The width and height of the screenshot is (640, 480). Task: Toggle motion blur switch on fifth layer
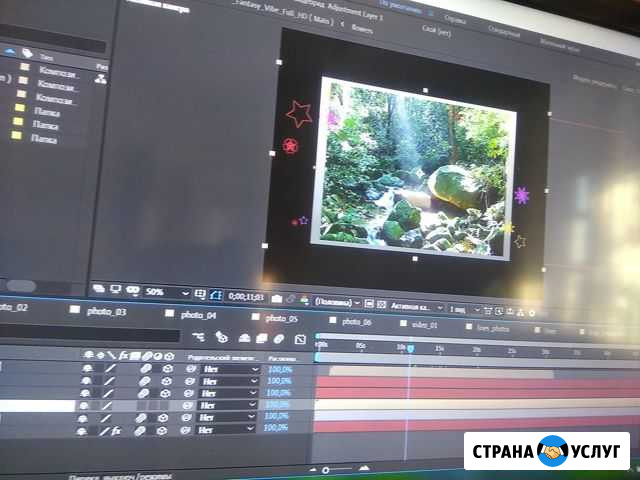coord(140,418)
